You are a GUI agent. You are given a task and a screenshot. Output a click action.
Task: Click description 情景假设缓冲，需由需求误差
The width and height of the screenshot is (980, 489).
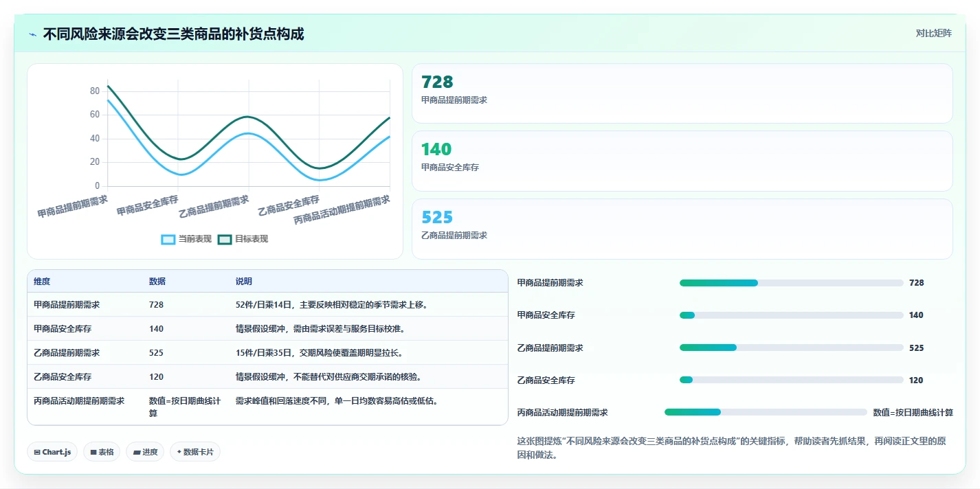point(320,328)
